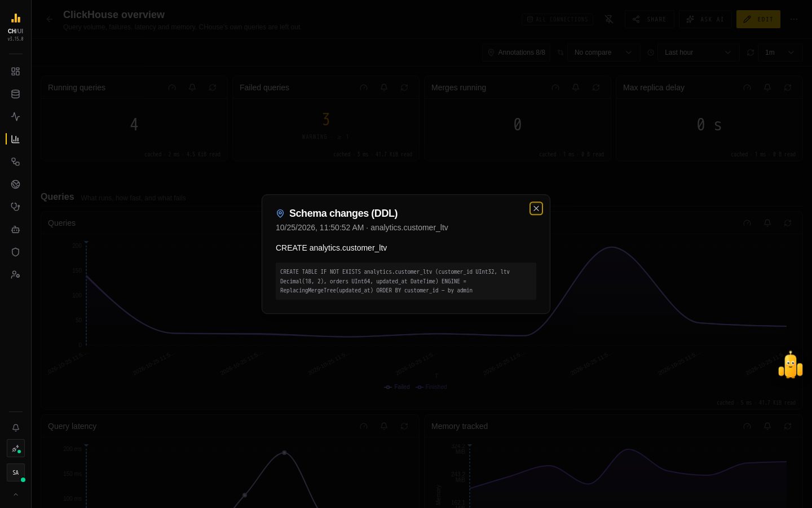Screen dimensions: 812x508
Task: Click the EDIT dashboard button
Action: [758, 19]
